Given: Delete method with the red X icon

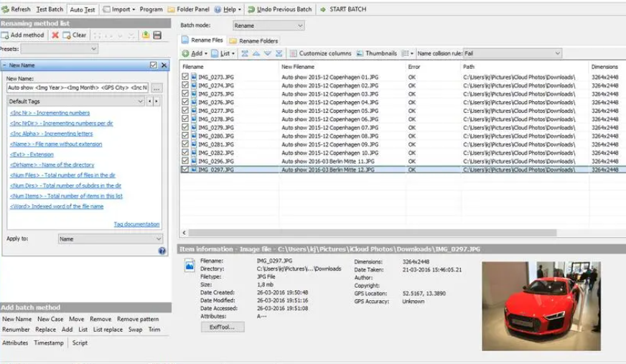Looking at the screenshot, I should 55,35.
